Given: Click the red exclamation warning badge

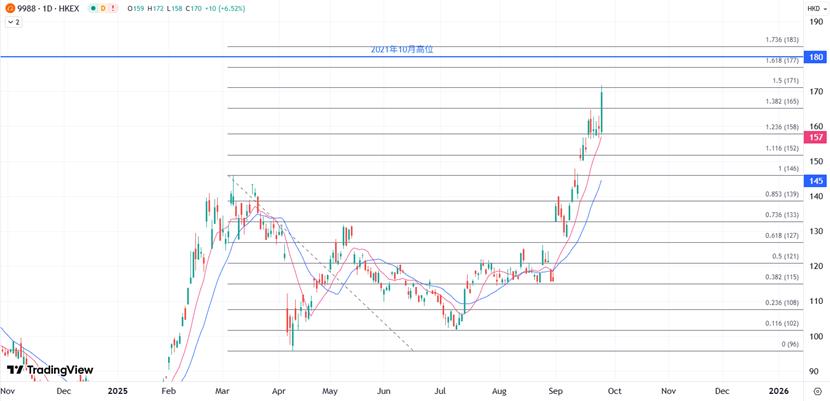Looking at the screenshot, I should pyautogui.click(x=112, y=8).
